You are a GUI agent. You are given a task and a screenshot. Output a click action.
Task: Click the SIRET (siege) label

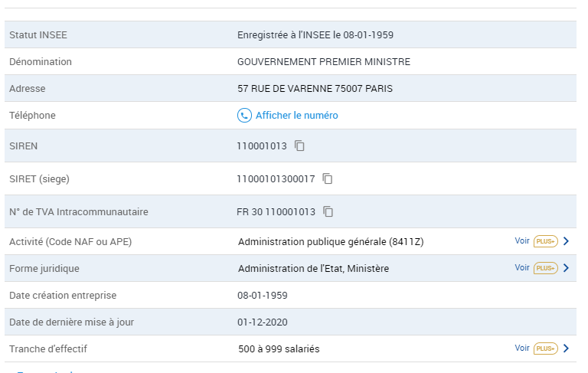coord(39,179)
